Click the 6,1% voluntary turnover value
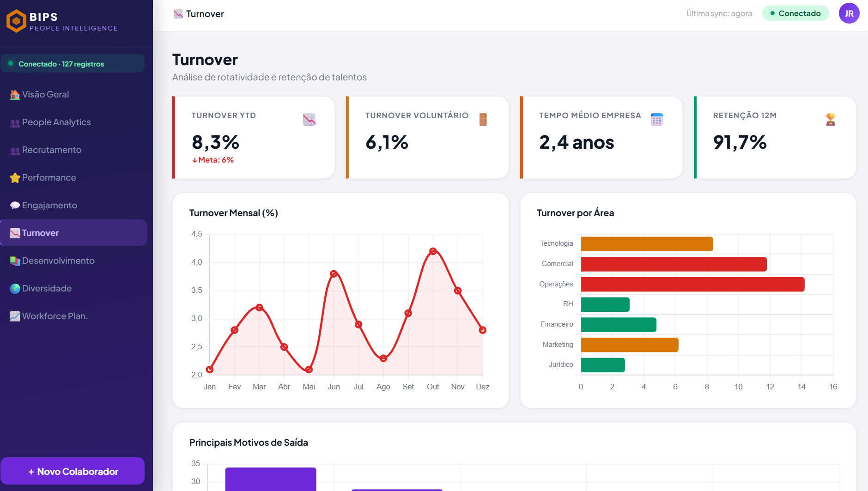This screenshot has width=868, height=491. [x=387, y=142]
